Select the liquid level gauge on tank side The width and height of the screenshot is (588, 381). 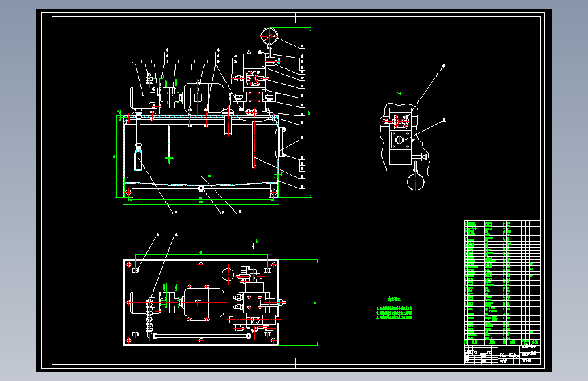281,142
